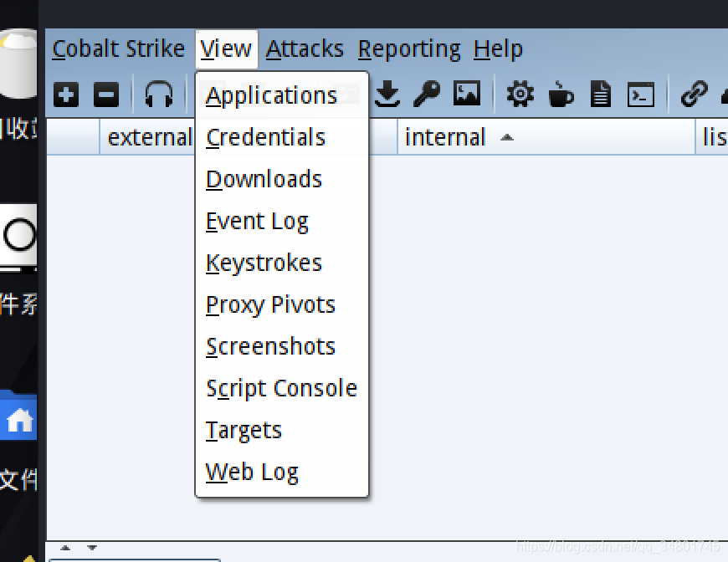Image resolution: width=728 pixels, height=562 pixels.
Task: Select Downloads from the View menu
Action: tap(282, 180)
